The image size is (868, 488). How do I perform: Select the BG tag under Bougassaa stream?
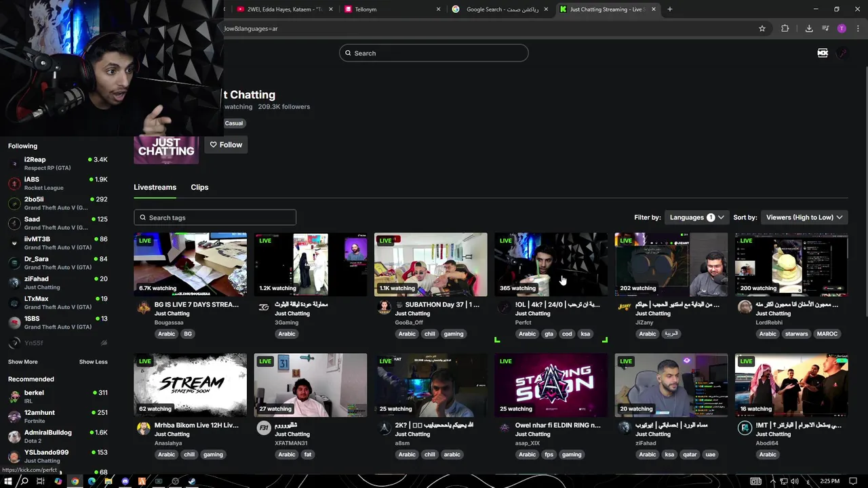tap(188, 333)
